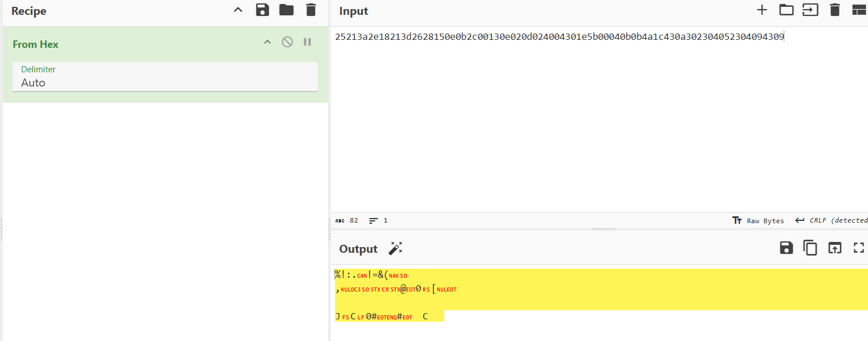Change Raw Bytes input encoding
The height and width of the screenshot is (341, 868).
759,220
